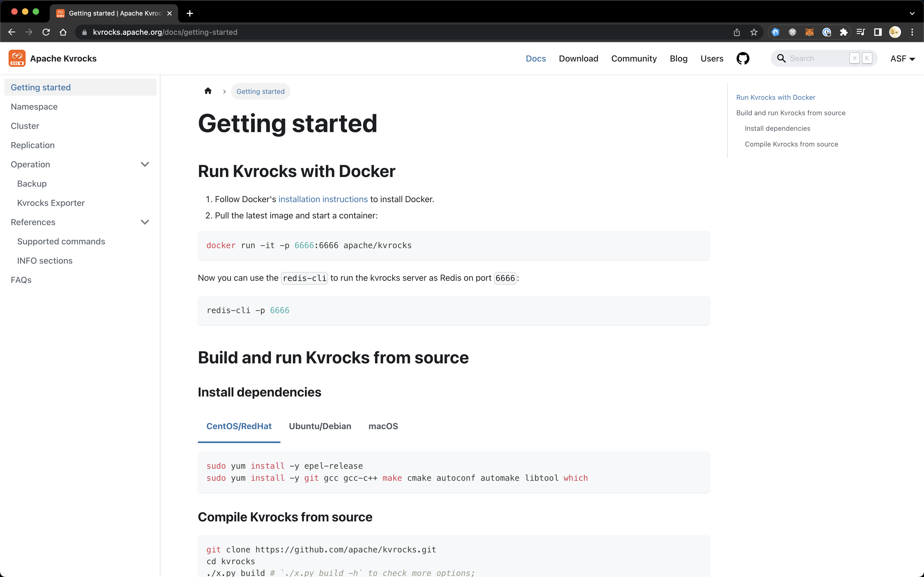924x577 pixels.
Task: Click the share page icon
Action: pyautogui.click(x=737, y=32)
